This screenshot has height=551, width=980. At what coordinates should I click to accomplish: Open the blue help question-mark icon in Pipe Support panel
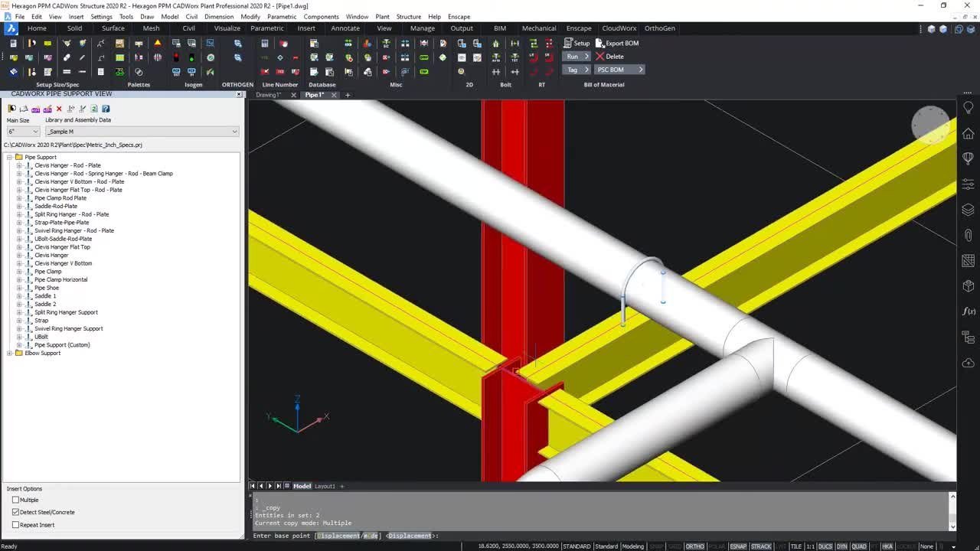point(106,109)
